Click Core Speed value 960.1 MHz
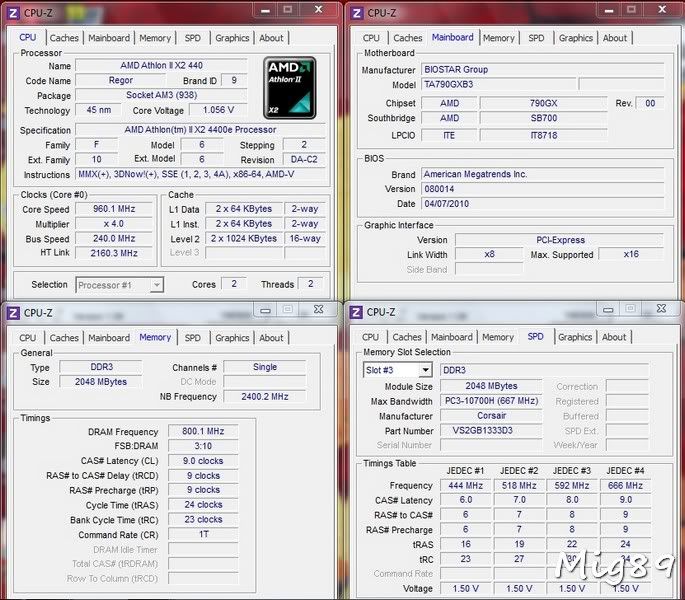 114,209
